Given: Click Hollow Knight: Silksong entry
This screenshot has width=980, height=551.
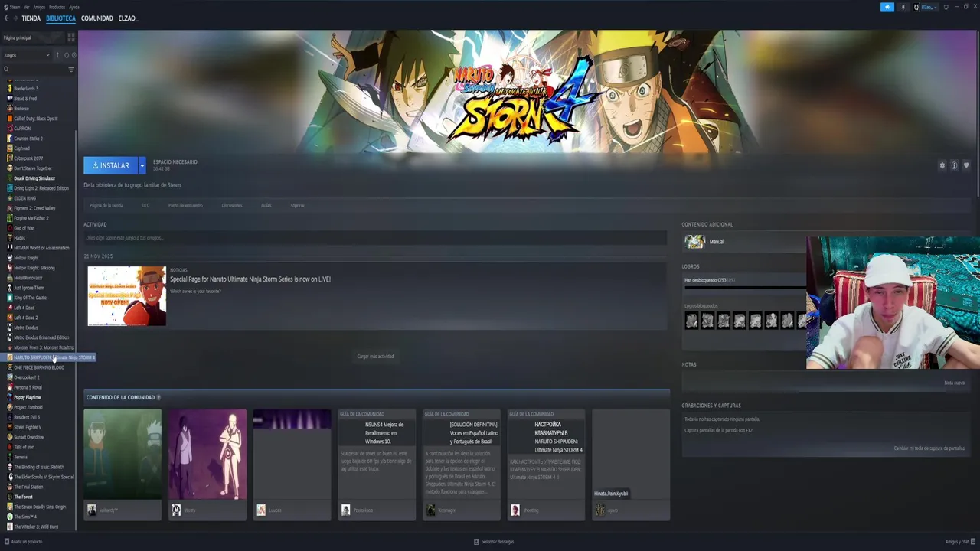Looking at the screenshot, I should click(x=34, y=268).
